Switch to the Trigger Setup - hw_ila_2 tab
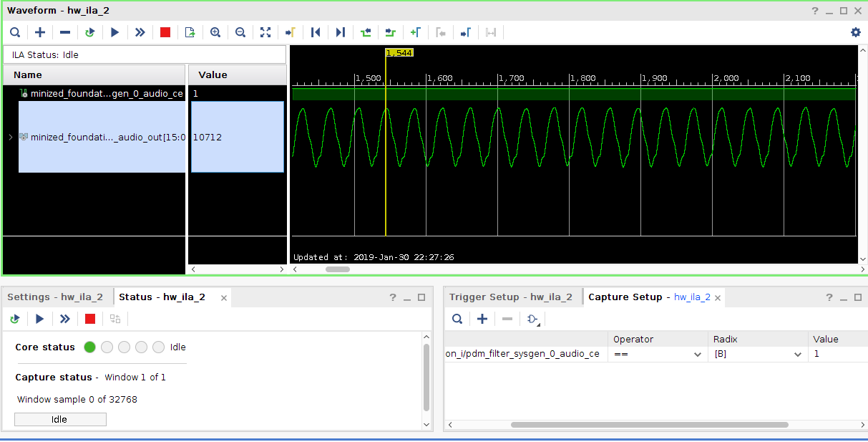 [x=510, y=297]
